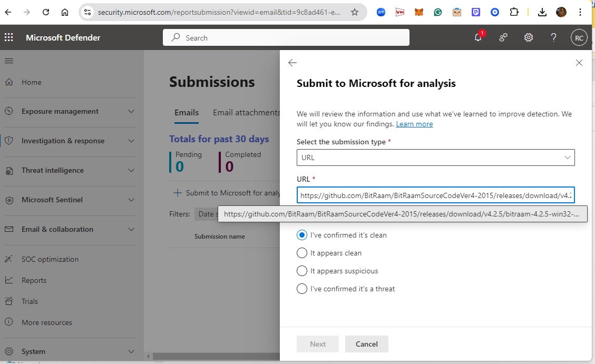This screenshot has height=364, width=595.
Task: Open browser downloads icon
Action: tap(542, 12)
